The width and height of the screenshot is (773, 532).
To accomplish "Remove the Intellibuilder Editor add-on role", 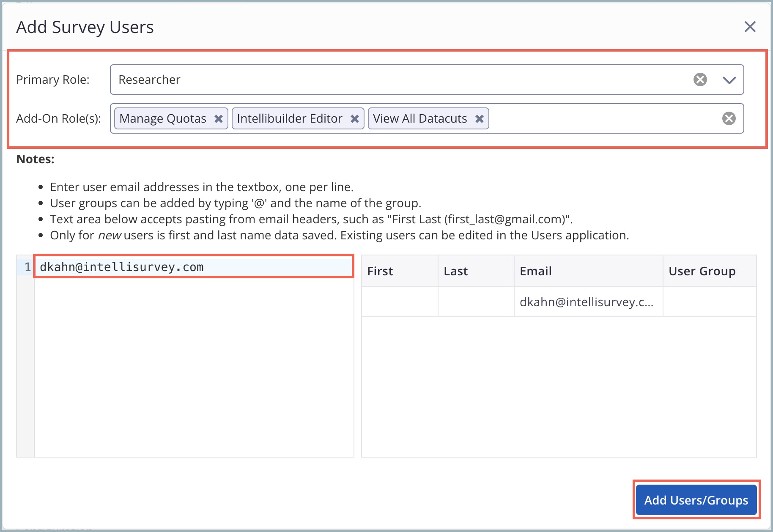I will [x=354, y=119].
